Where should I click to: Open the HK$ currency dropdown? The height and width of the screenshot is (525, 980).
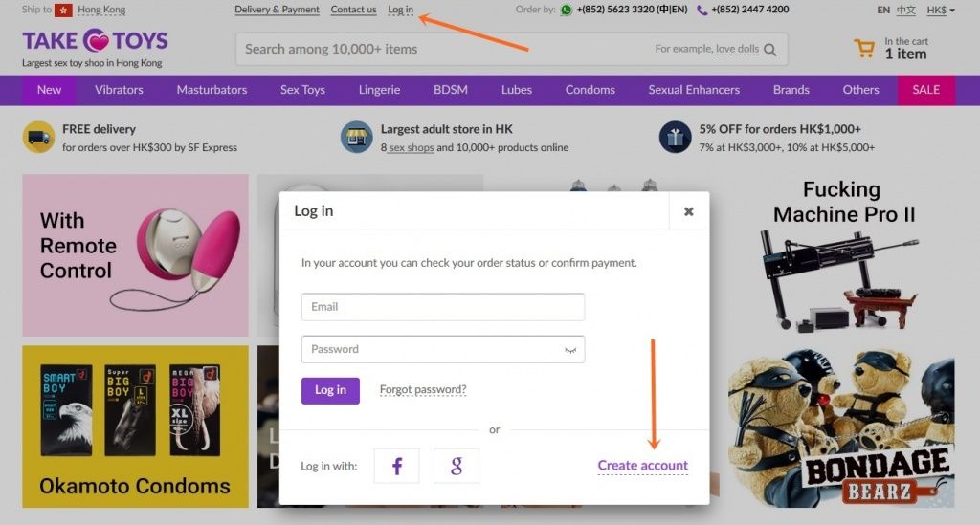click(941, 10)
